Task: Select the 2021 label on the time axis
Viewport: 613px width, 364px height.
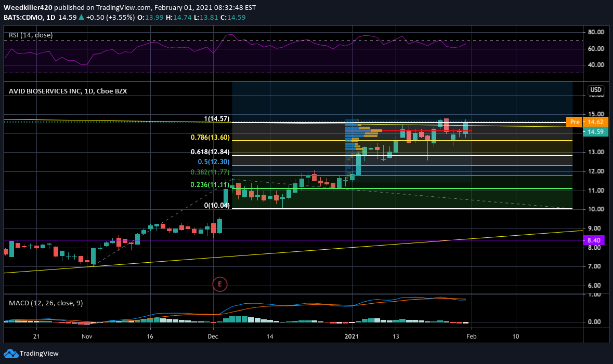Action: [351, 336]
